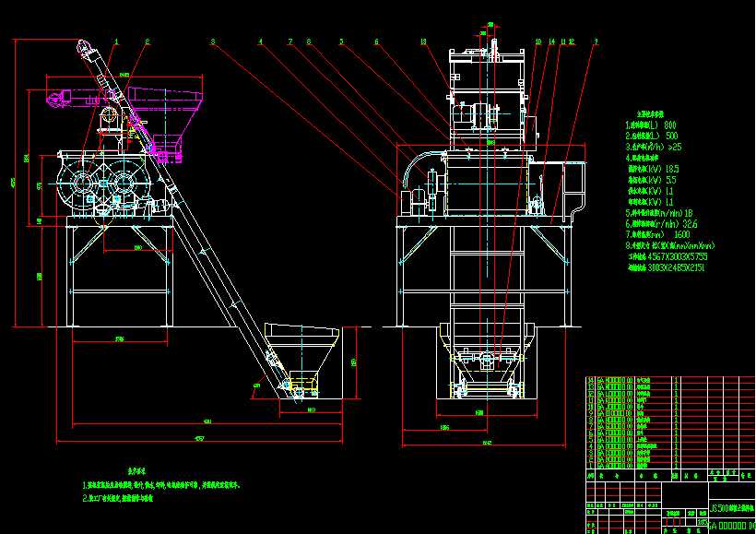This screenshot has width=756, height=534.
Task: Click the 18.5 motor power value
Action: pos(671,169)
